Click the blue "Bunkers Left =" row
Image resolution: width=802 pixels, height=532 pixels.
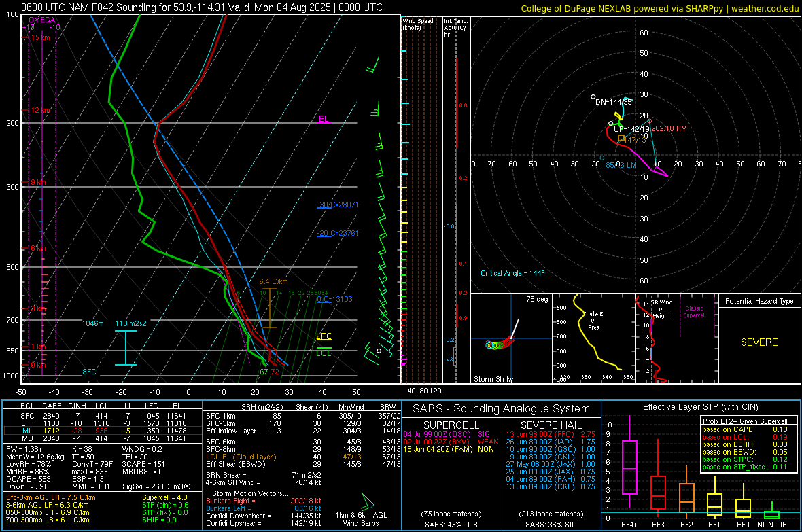(x=264, y=508)
